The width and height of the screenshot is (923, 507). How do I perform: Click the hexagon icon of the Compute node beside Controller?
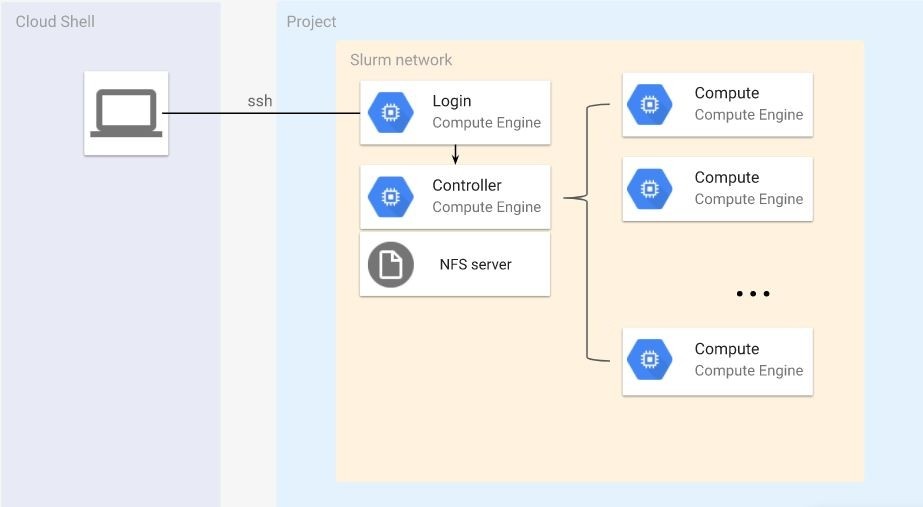[x=649, y=189]
